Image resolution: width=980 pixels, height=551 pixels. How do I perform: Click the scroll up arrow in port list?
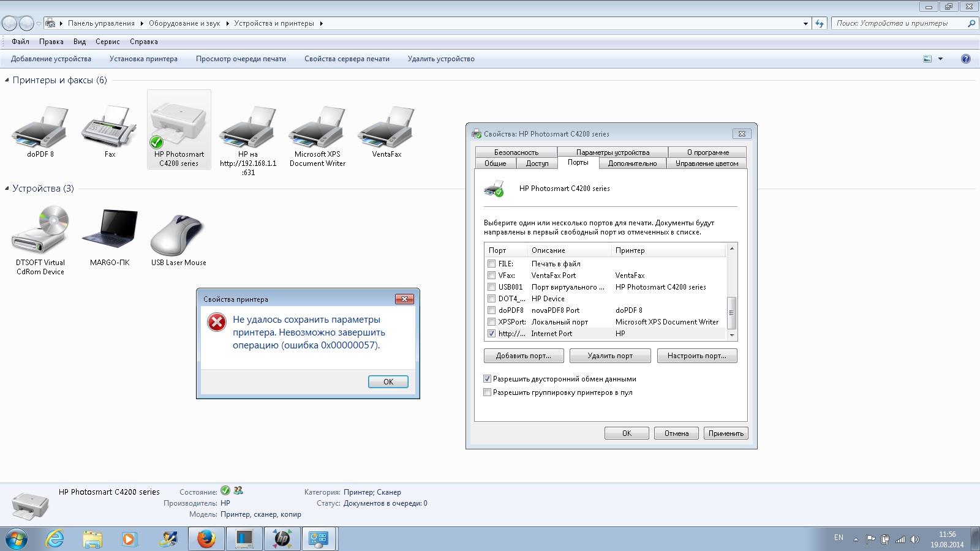coord(731,249)
